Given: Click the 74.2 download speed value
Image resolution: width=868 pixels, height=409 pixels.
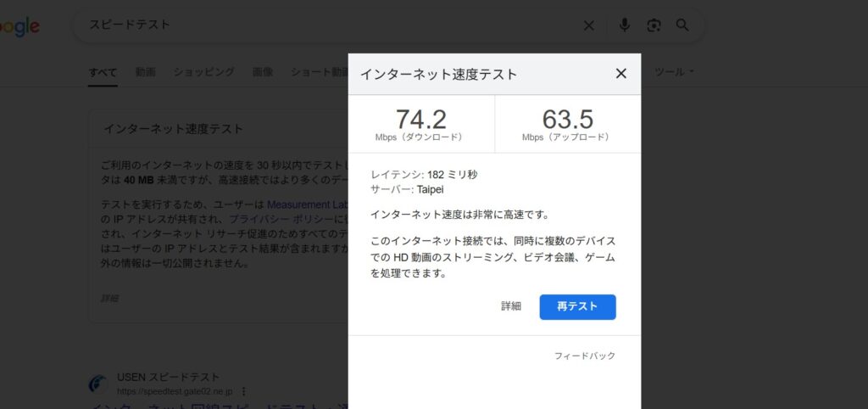Looking at the screenshot, I should (420, 119).
